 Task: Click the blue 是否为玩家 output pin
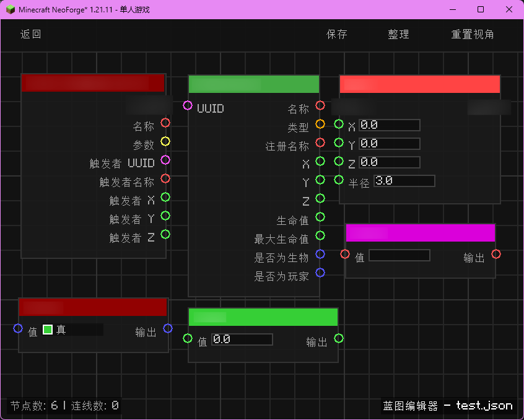pyautogui.click(x=320, y=273)
